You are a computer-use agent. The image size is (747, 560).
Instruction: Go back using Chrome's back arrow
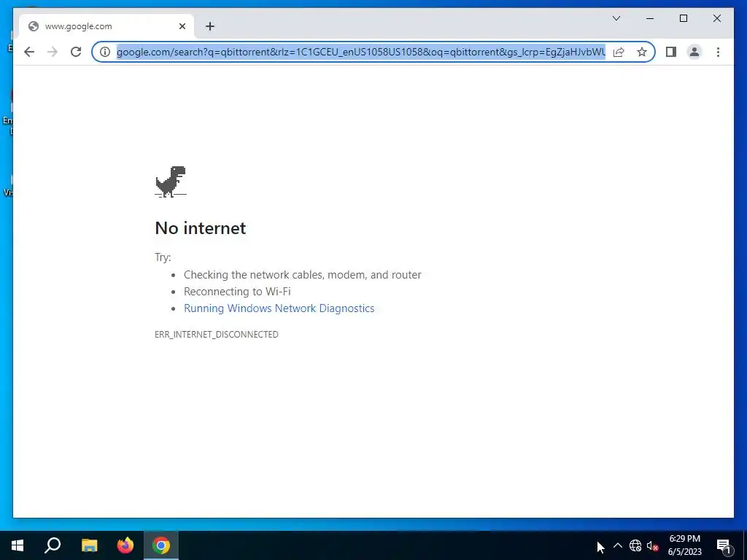pyautogui.click(x=29, y=52)
